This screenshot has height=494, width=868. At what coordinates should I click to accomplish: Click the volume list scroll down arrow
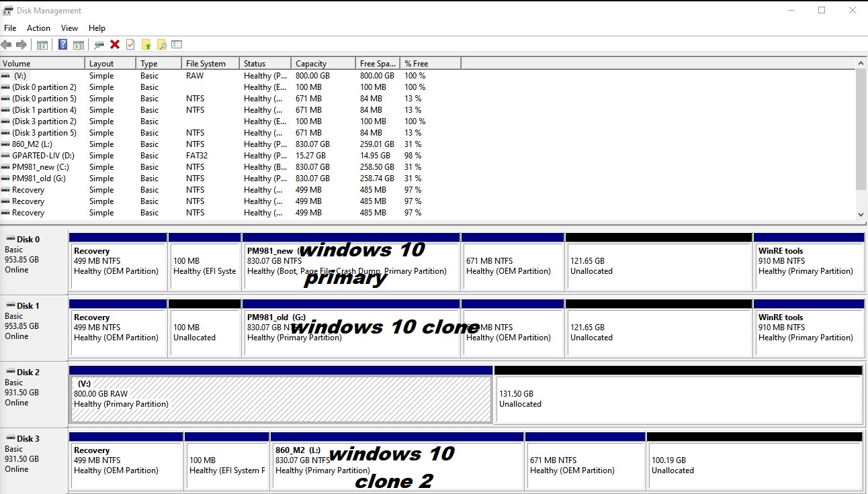(862, 215)
